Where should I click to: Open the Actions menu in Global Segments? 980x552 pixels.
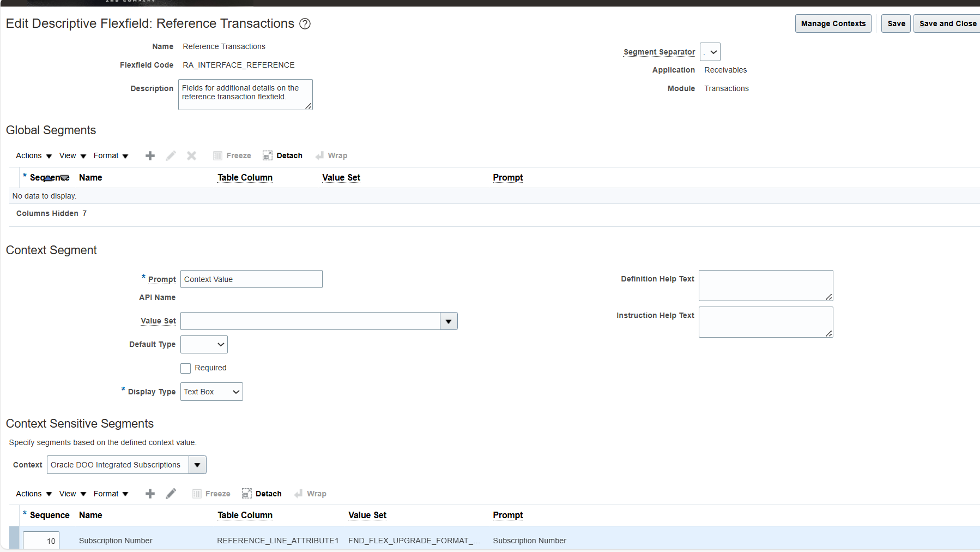point(34,156)
